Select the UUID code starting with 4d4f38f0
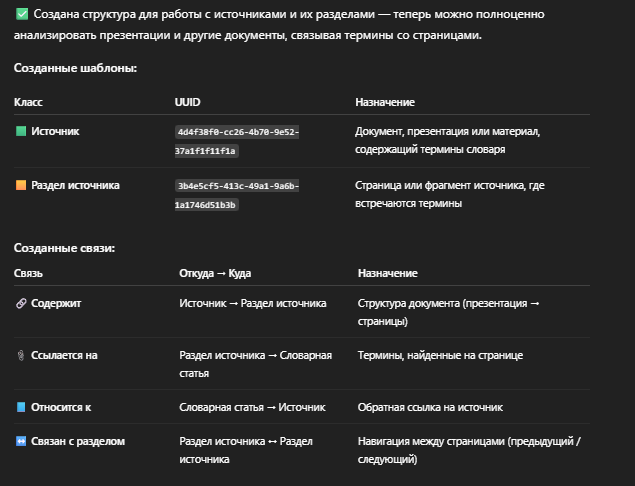 237,141
